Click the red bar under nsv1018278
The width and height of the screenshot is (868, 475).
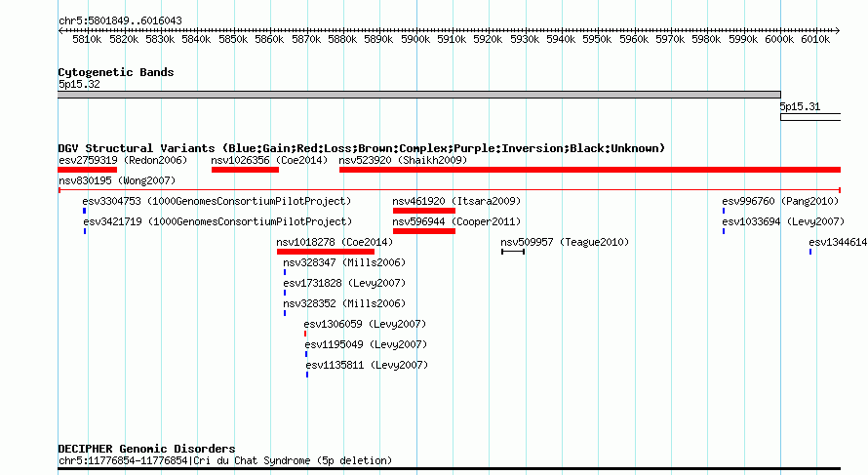[326, 252]
